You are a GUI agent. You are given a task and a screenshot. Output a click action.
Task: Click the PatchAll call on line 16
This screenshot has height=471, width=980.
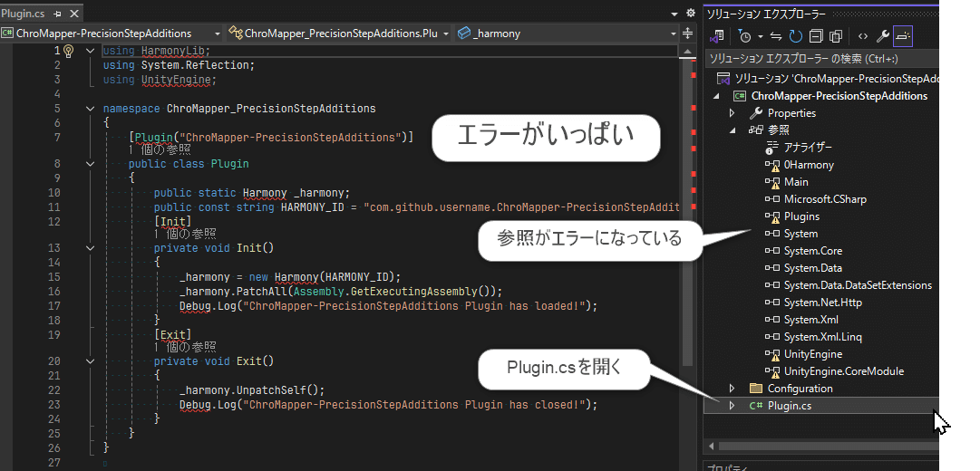click(x=262, y=291)
